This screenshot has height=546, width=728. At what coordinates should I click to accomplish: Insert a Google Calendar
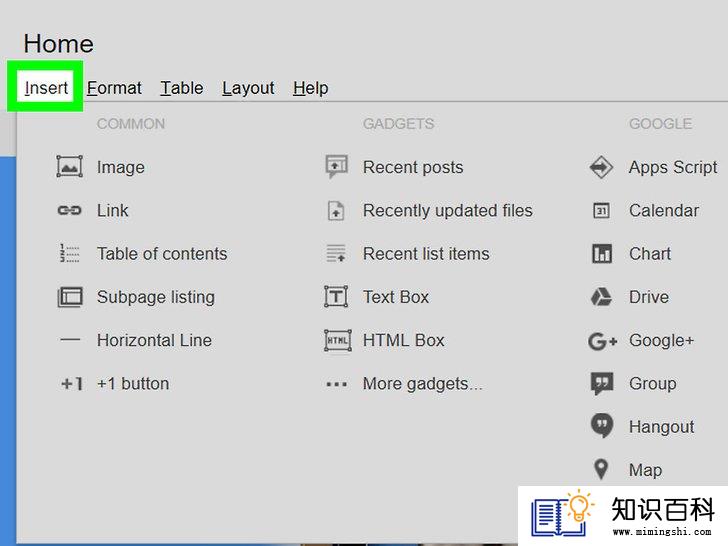click(664, 210)
